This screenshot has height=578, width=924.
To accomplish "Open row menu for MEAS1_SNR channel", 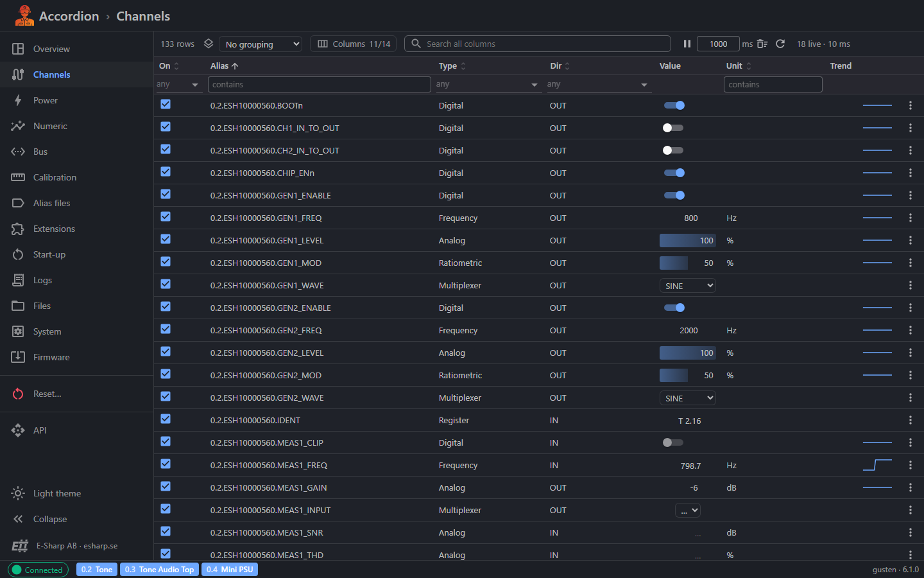I will pos(911,532).
